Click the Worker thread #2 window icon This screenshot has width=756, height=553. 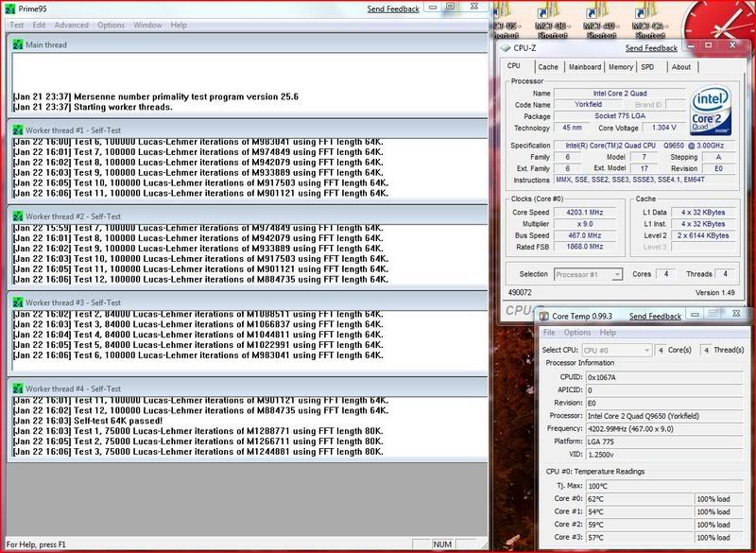pos(18,216)
